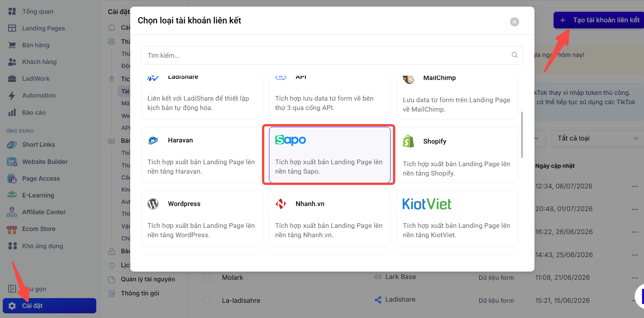
Task: Click the Landing Pages sidebar icon
Action: pos(12,28)
